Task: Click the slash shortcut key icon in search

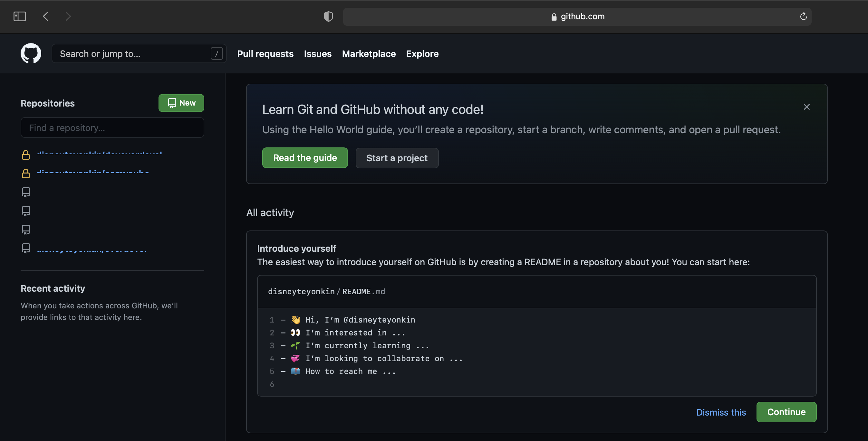Action: coord(216,53)
